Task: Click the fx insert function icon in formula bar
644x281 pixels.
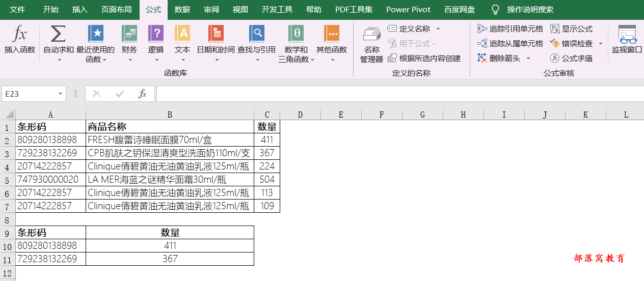Action: (143, 94)
